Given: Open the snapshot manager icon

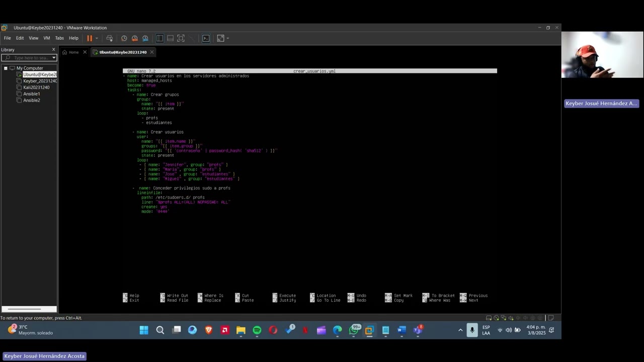Looking at the screenshot, I should 145,38.
